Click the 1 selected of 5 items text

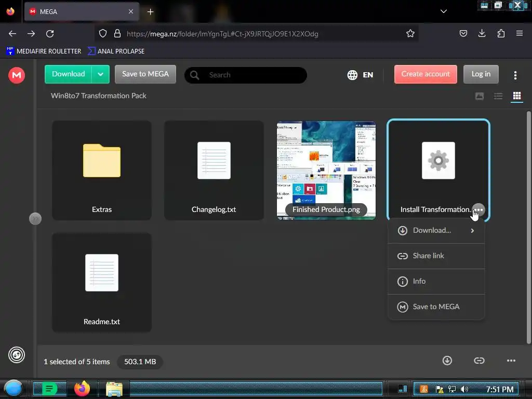click(x=77, y=362)
